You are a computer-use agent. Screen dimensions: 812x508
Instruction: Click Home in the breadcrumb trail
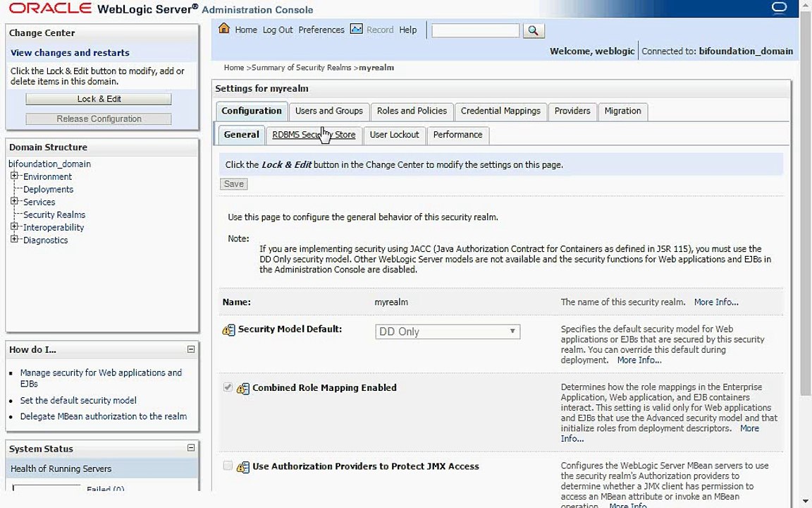[233, 68]
